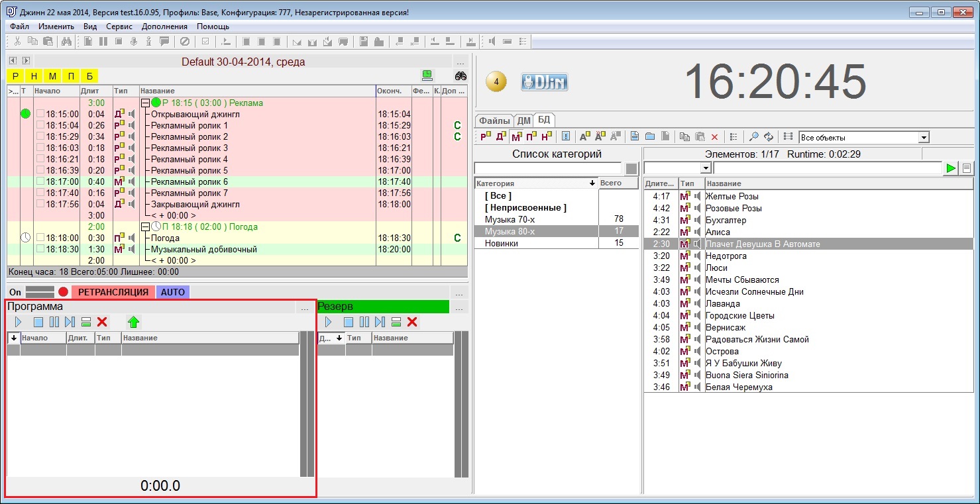Play the Программа player
Viewport: 980px width, 504px height.
(x=19, y=322)
